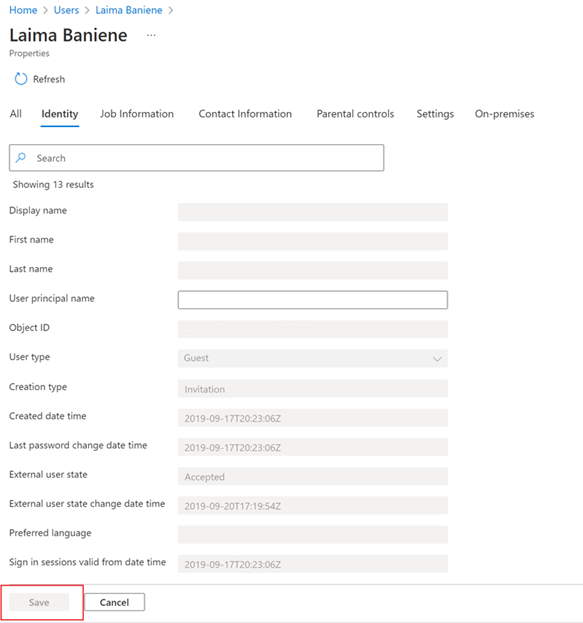Click the Laima Baniene breadcrumb link
This screenshot has width=583, height=623.
[x=129, y=10]
